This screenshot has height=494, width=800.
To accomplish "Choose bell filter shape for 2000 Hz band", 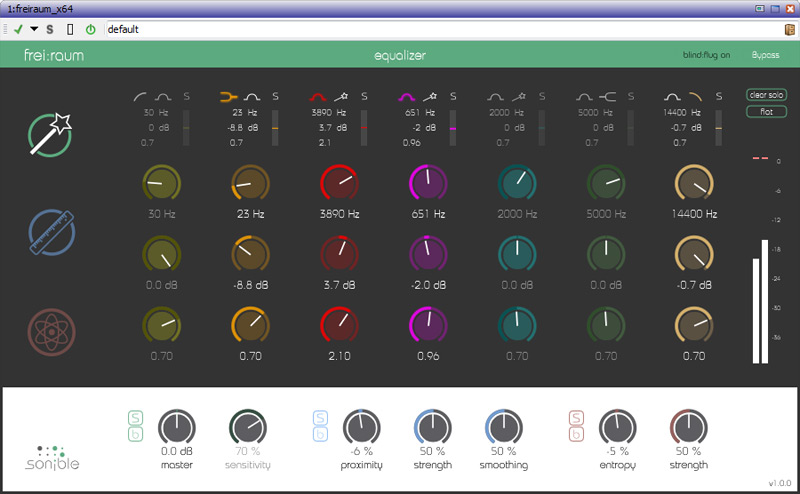I will point(495,96).
